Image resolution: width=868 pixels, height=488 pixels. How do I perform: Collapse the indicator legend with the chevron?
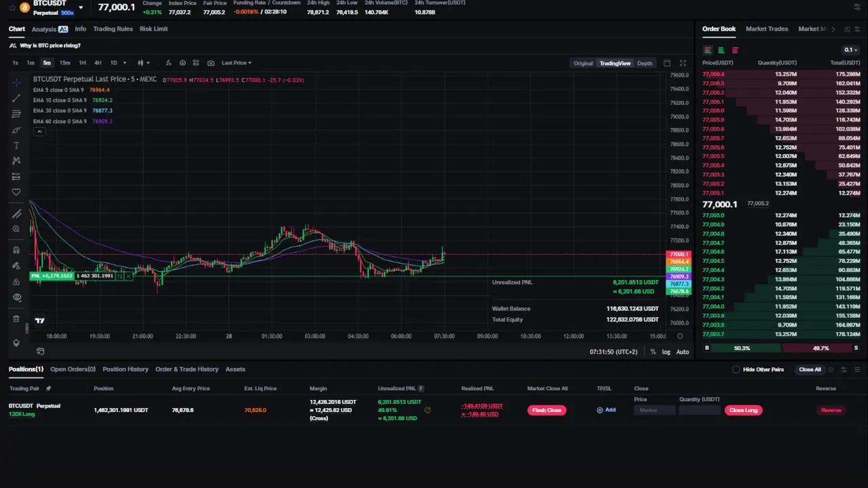point(39,131)
